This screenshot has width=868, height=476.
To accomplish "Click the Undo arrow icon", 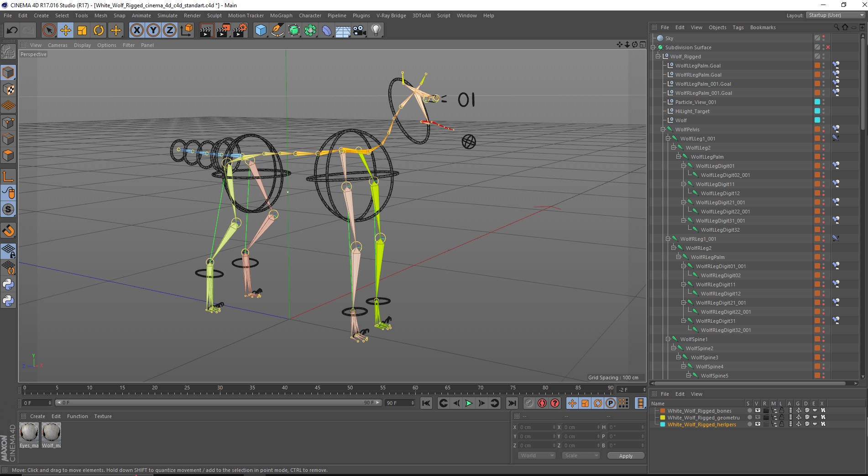I will coord(12,31).
